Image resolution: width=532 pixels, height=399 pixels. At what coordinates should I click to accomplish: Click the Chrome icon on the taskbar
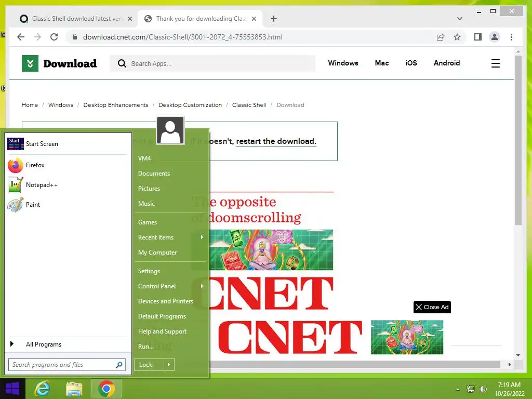pos(106,389)
